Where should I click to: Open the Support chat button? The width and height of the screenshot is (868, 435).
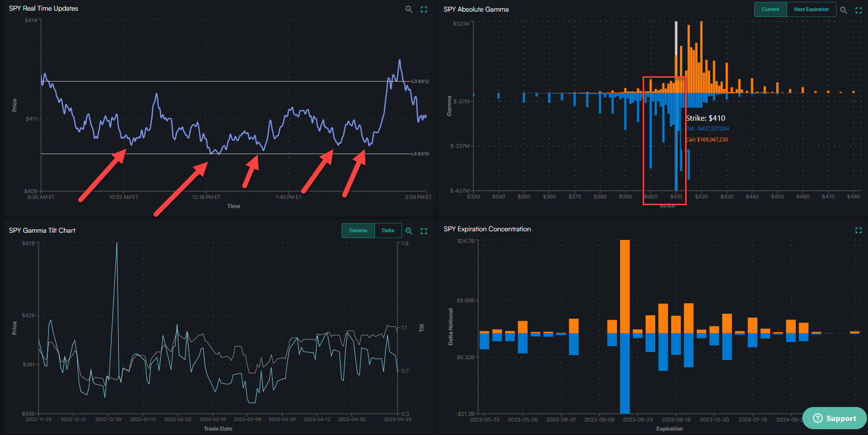[835, 418]
